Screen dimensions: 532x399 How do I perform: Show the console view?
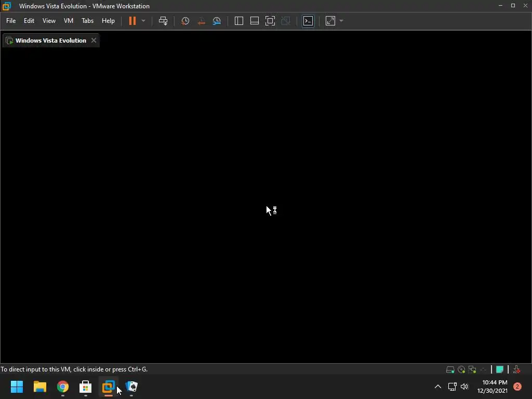308,21
